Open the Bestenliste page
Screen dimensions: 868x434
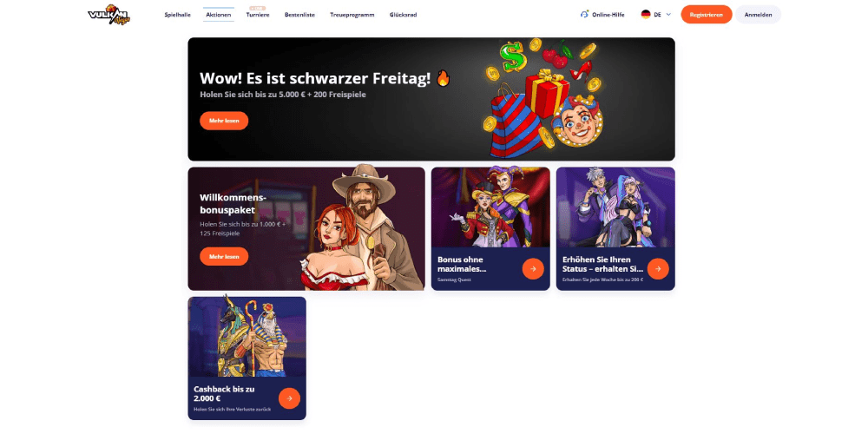[299, 15]
